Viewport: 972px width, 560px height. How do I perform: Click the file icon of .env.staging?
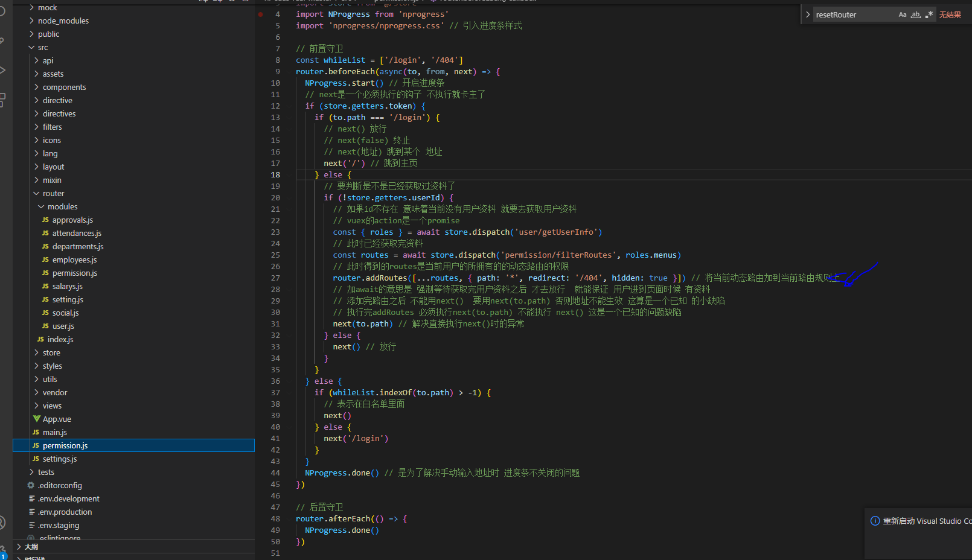(31, 525)
